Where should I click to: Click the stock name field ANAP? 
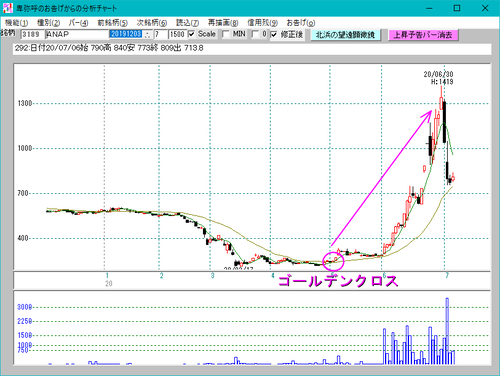point(77,34)
